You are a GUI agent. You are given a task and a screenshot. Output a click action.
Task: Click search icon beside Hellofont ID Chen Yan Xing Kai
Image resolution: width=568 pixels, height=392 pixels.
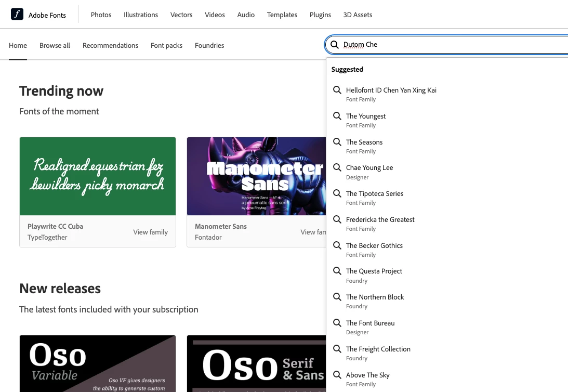pos(337,90)
